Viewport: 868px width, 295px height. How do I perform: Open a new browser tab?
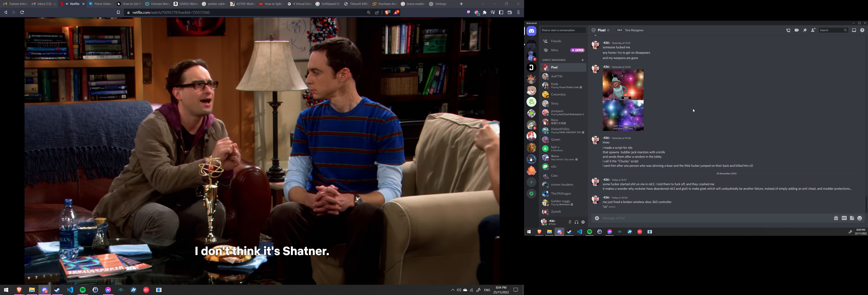click(461, 4)
